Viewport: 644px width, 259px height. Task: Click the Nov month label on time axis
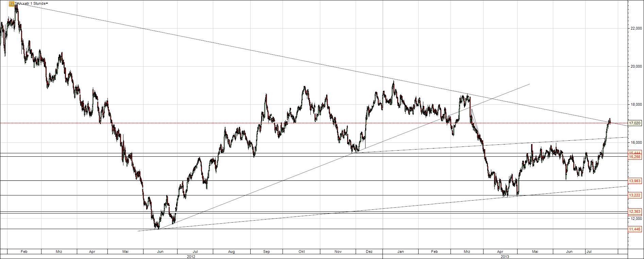coord(338,252)
